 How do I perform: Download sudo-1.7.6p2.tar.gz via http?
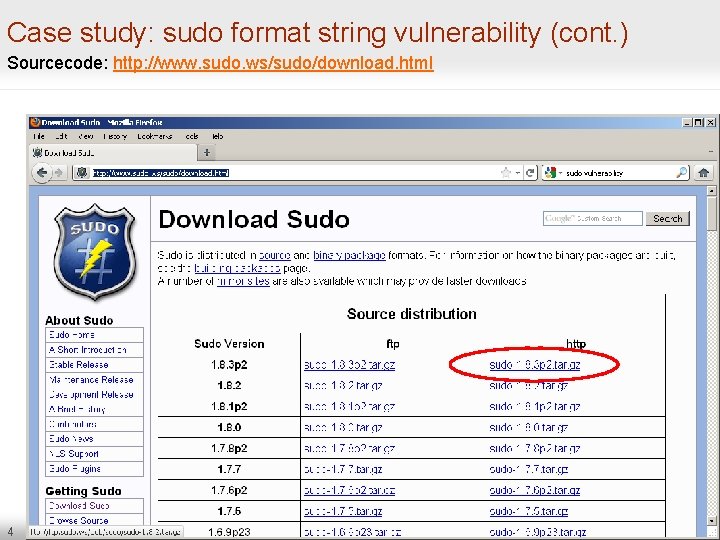[534, 490]
